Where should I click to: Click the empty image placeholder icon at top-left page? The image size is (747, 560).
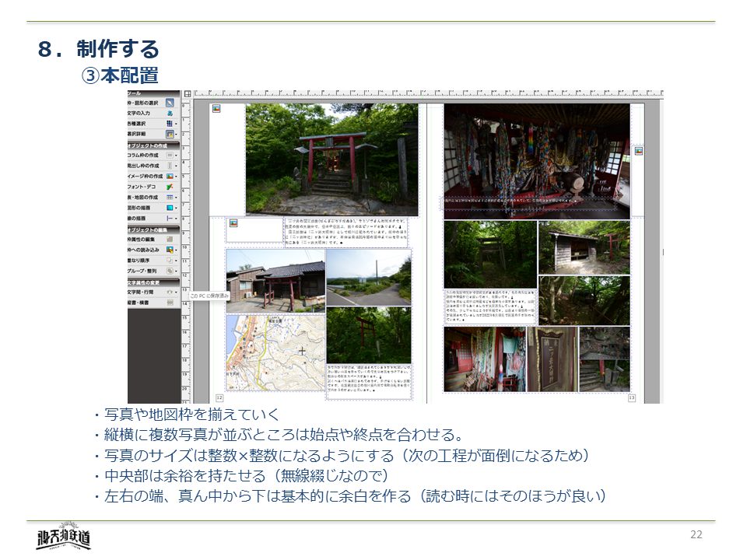[216, 109]
